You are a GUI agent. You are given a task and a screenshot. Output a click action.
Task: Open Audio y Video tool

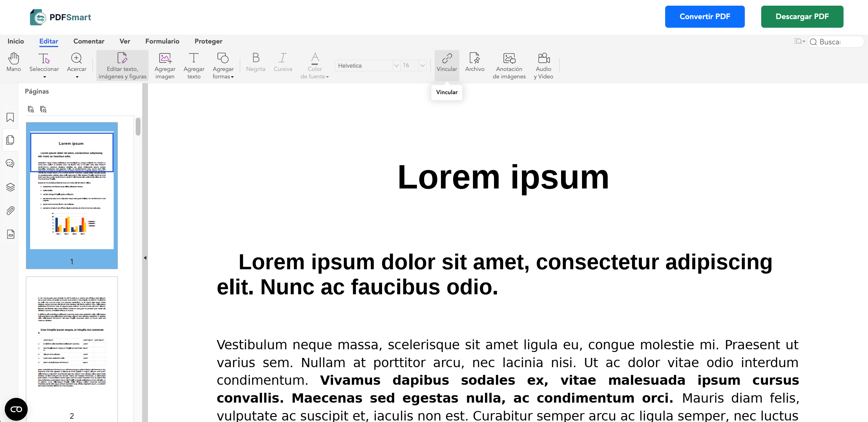point(543,66)
